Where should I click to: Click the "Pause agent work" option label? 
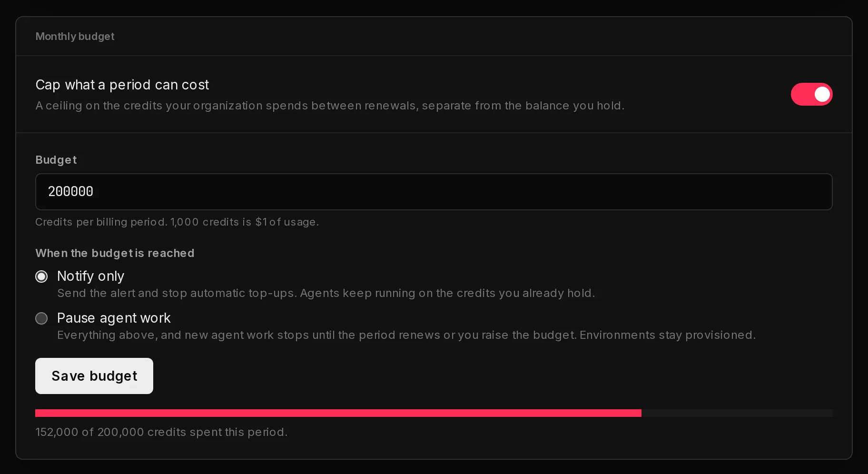[114, 318]
